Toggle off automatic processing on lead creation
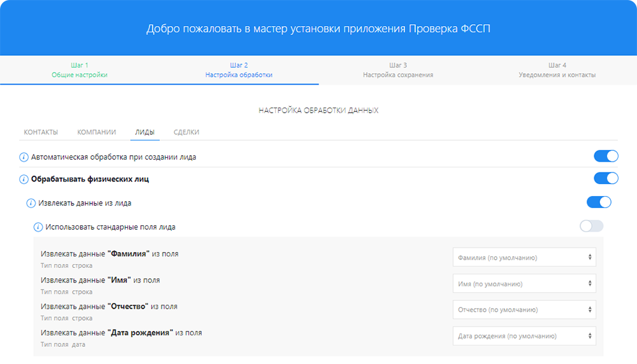Image resolution: width=637 pixels, height=364 pixels. tap(605, 157)
